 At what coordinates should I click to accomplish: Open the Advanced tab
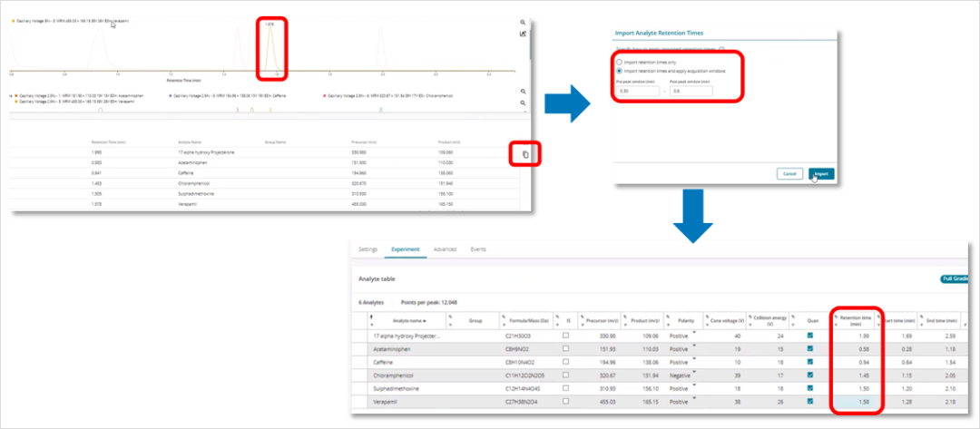(445, 248)
